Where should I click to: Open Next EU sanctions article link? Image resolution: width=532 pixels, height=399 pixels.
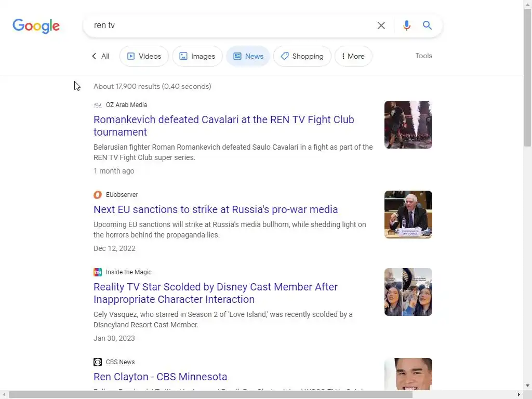point(216,209)
